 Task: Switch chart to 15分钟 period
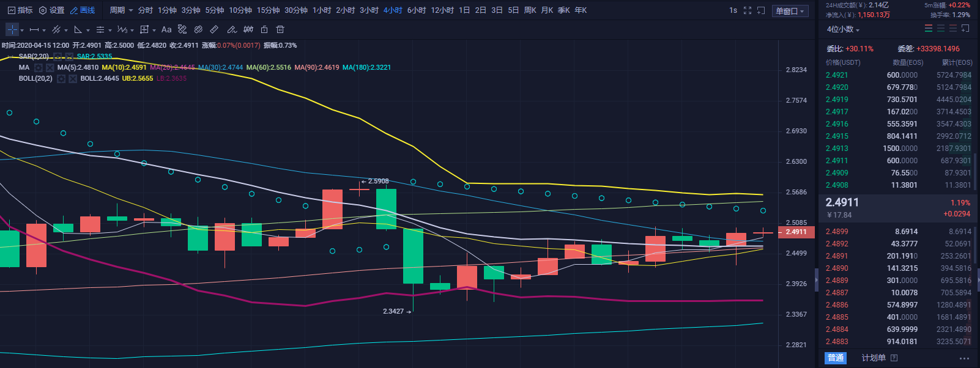269,10
